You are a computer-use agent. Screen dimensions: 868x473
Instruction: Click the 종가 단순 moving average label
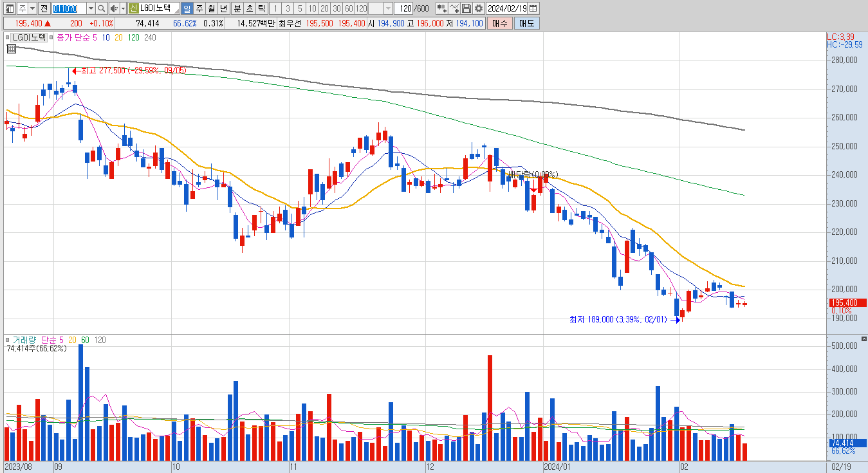tap(73, 37)
